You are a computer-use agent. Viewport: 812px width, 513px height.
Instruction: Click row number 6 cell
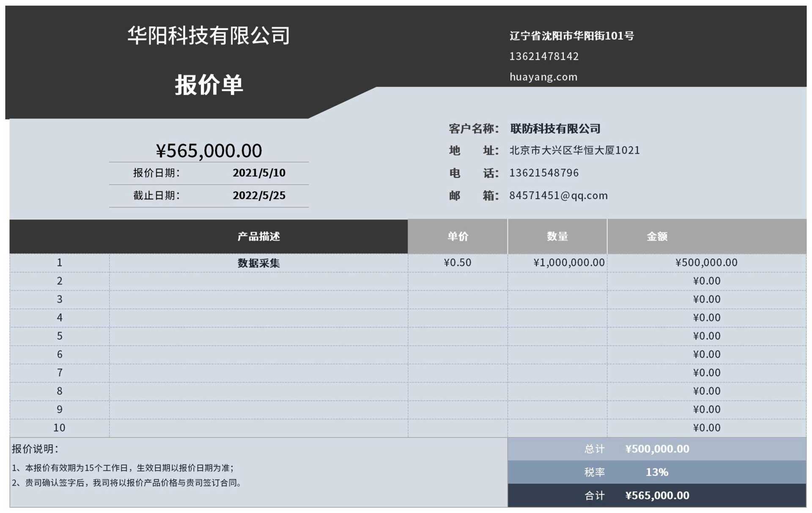pyautogui.click(x=60, y=354)
